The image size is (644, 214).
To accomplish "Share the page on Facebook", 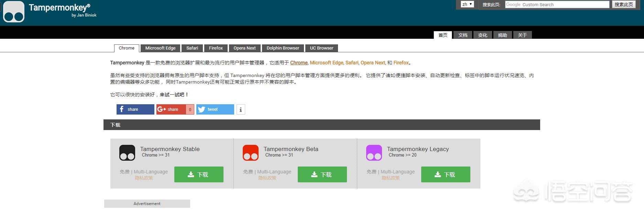I will (x=135, y=109).
